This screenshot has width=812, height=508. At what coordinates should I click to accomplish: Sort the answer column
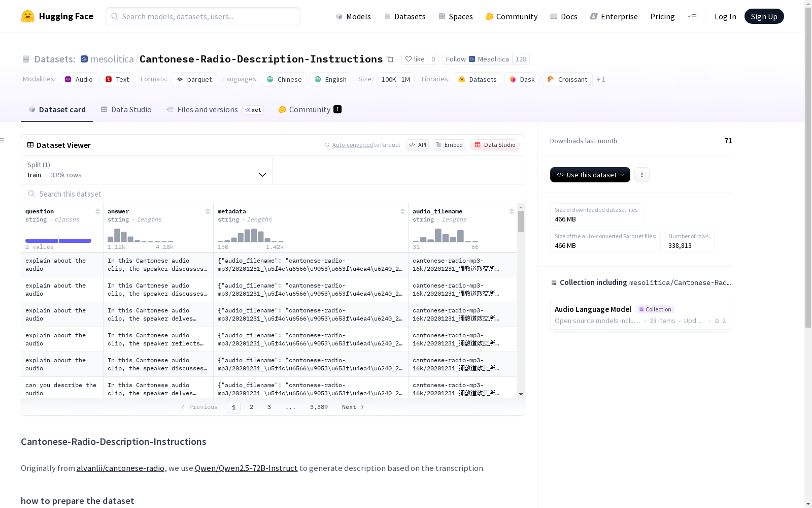(x=208, y=211)
